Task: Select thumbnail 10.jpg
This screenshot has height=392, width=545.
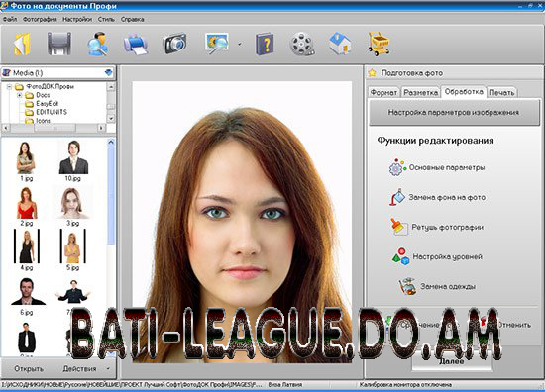Action: pos(73,160)
